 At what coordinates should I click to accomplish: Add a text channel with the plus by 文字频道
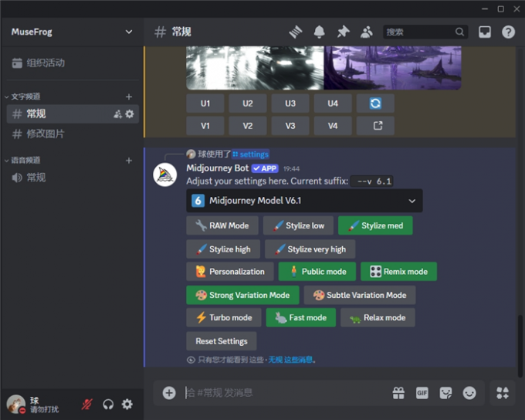tap(129, 97)
